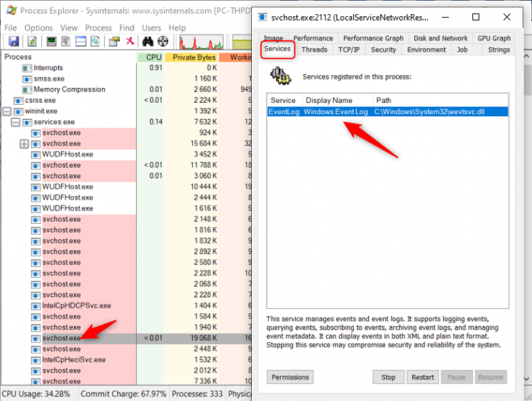Open the Find menu
This screenshot has height=401, width=532.
pos(127,28)
